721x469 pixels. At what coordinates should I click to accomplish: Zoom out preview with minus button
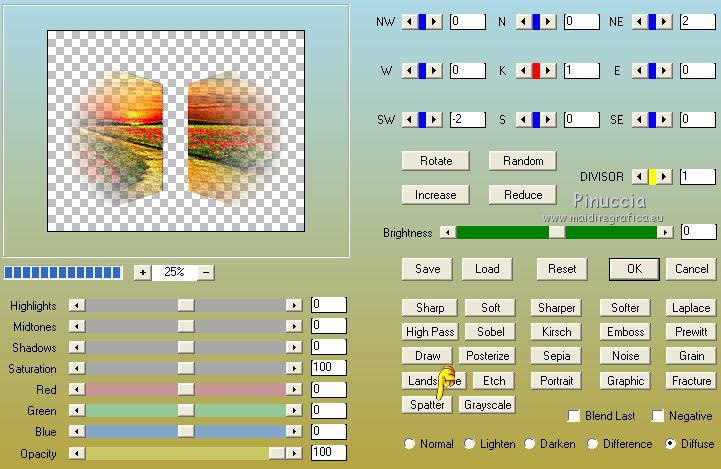206,273
